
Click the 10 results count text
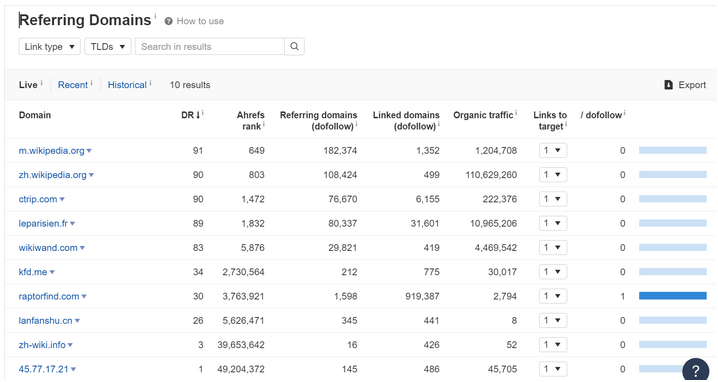click(x=190, y=85)
